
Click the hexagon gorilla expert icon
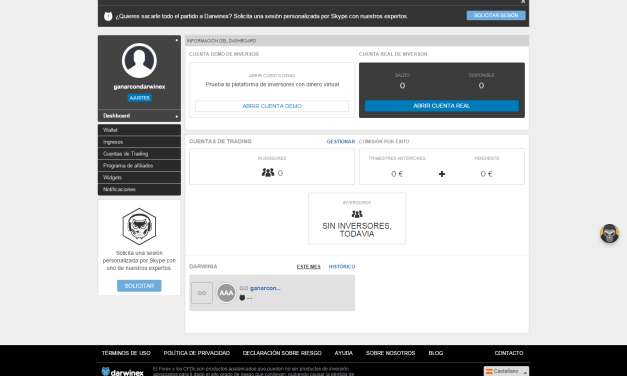click(x=139, y=226)
